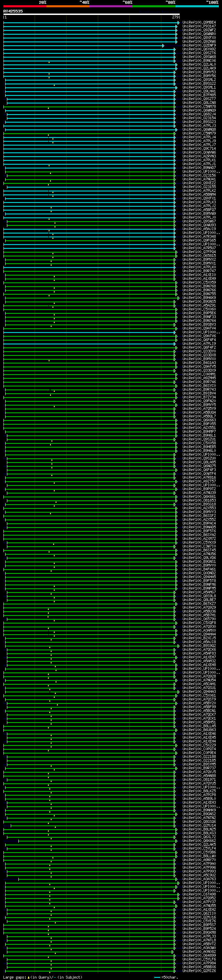This screenshot has width=222, height=980.
Task: Open hit UniRef100_Q2ENF9
Action: tap(199, 45)
